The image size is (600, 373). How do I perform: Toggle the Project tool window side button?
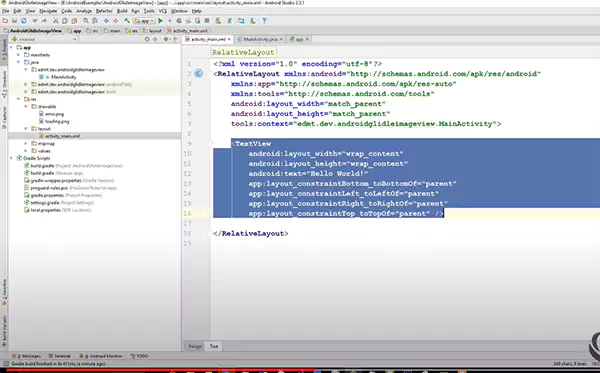click(4, 49)
